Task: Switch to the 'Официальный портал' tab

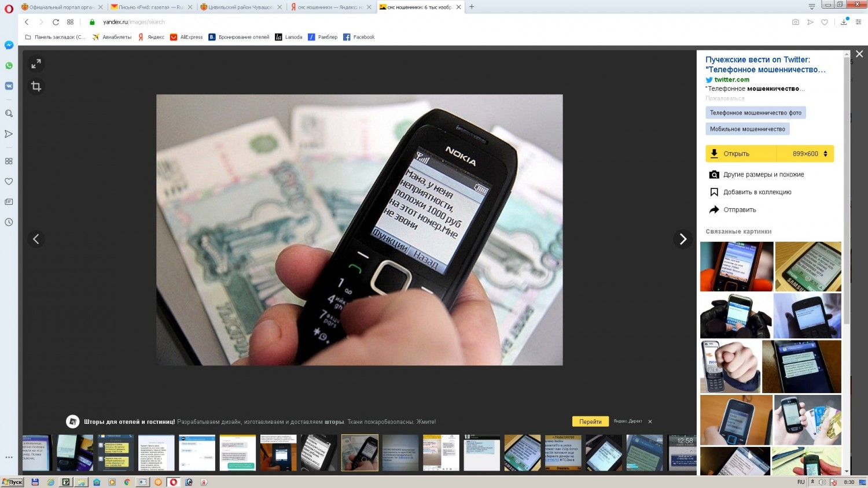Action: [x=62, y=7]
